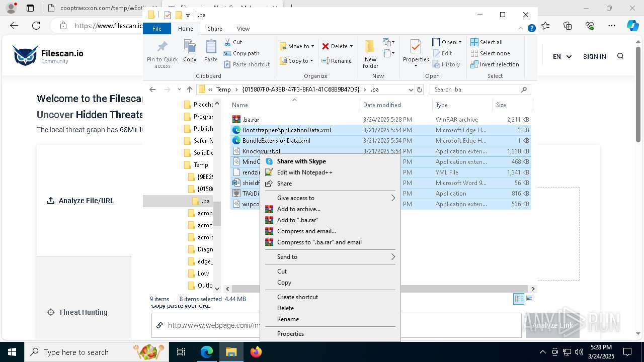Open Task View from the taskbar
This screenshot has height=362, width=644.
pos(181,352)
